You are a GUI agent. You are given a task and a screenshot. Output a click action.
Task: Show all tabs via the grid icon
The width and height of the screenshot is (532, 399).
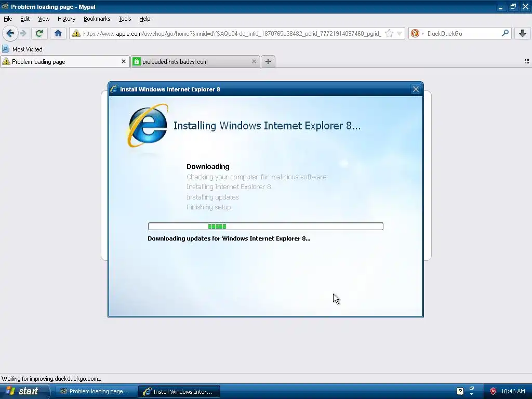point(527,61)
